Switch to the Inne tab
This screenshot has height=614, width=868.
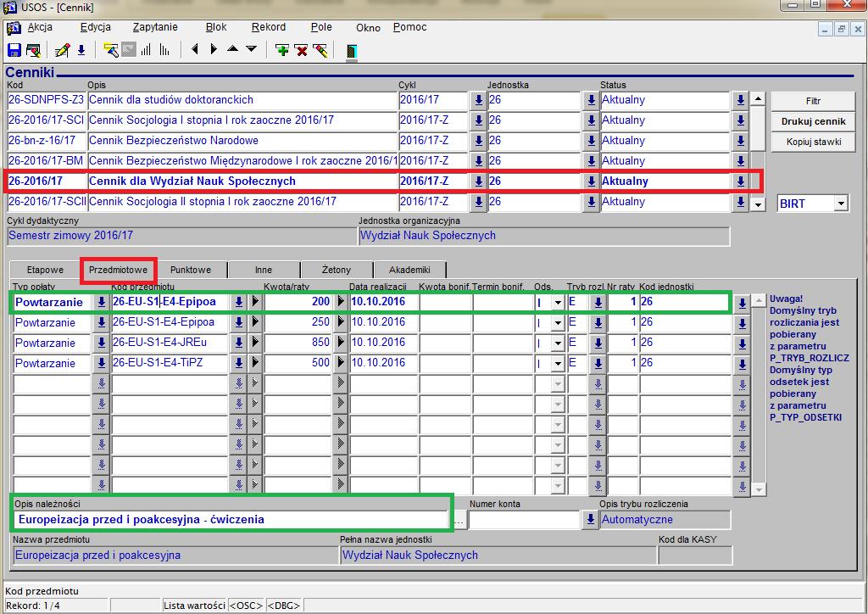coord(264,271)
